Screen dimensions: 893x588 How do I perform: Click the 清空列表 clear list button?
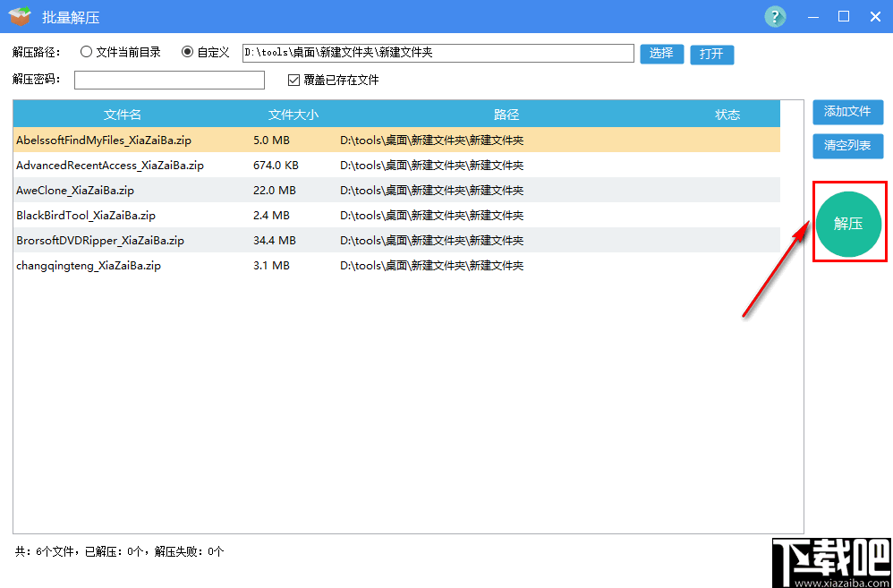tap(847, 146)
